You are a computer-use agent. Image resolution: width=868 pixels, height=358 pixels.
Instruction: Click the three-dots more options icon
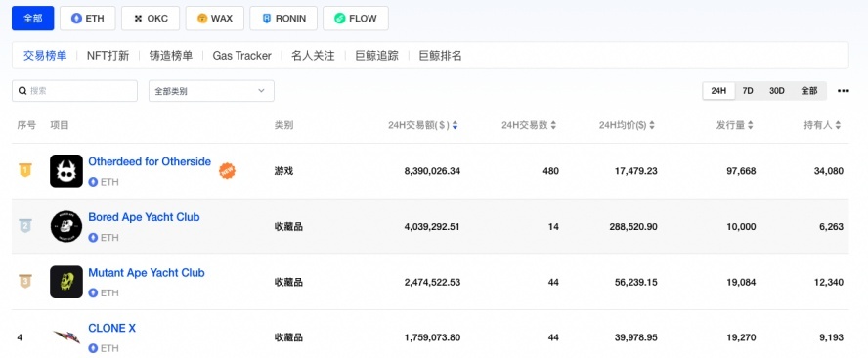[x=844, y=91]
